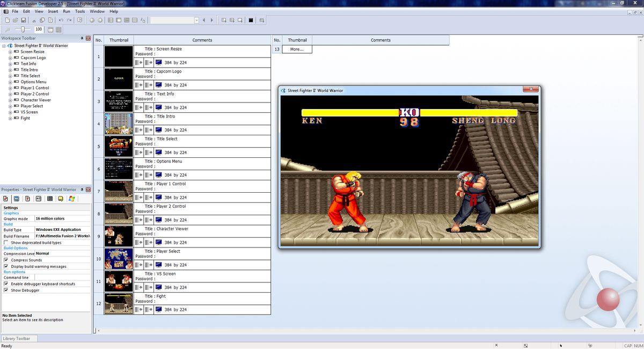
Task: Expand the Screen Resize tree node
Action: point(10,52)
